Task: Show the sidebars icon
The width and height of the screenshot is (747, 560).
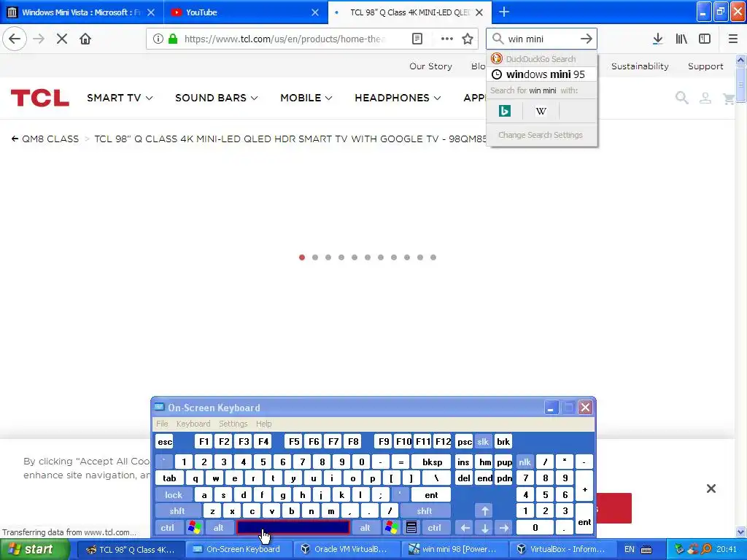Action: click(x=705, y=39)
